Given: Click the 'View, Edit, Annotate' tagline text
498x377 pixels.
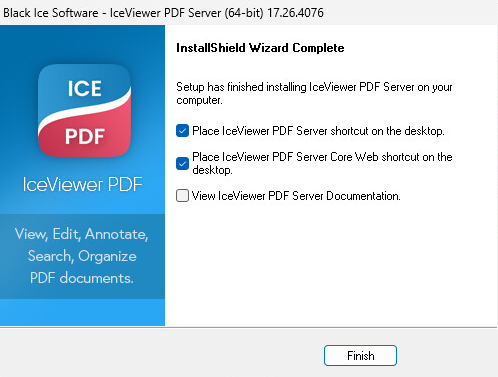Looking at the screenshot, I should tap(82, 234).
